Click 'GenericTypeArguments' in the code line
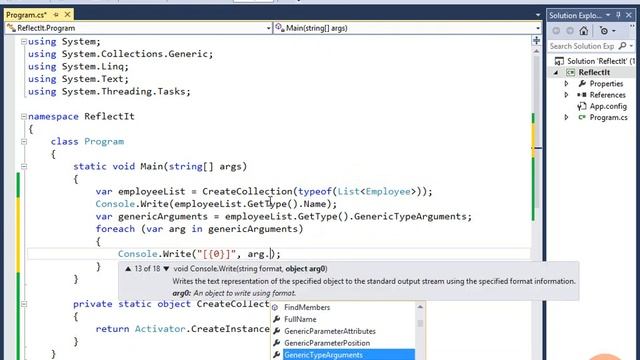 point(411,216)
